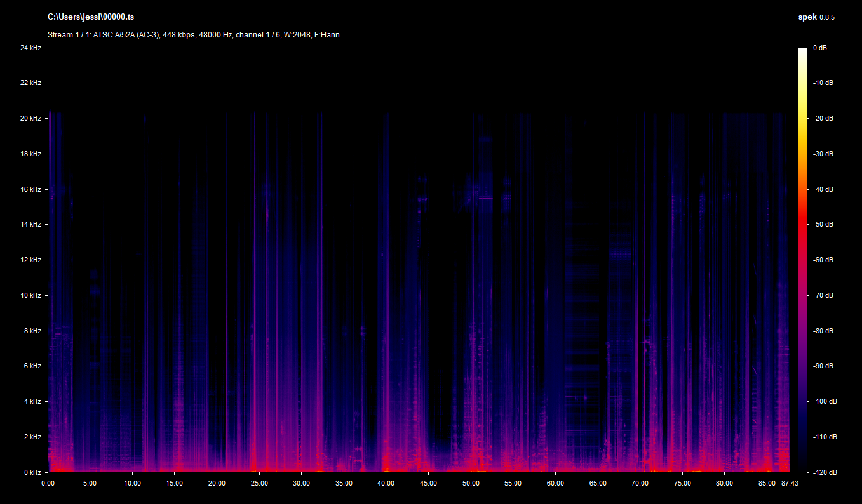Click the -80 dB scale label

point(823,331)
